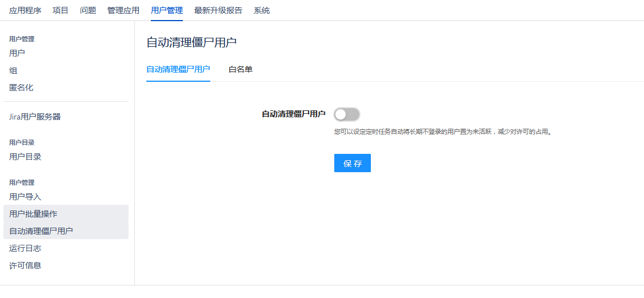The height and width of the screenshot is (298, 644).
Task: Click the 保存 button
Action: pos(352,163)
